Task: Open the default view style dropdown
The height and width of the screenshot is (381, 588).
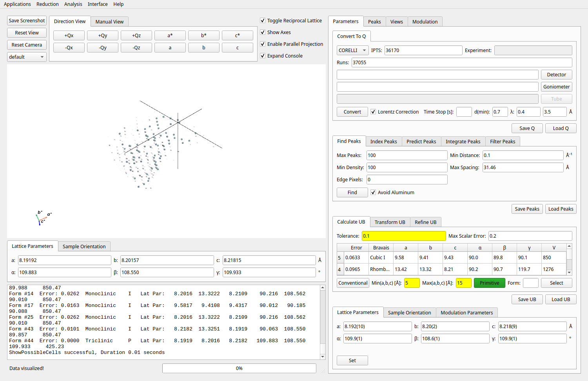Action: click(27, 57)
